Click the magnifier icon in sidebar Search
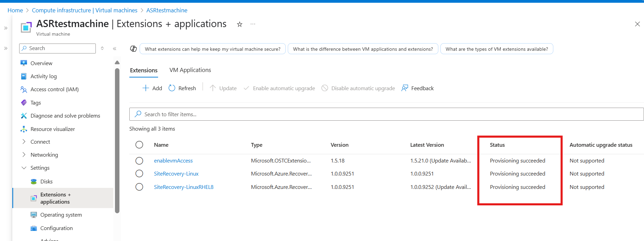 (24, 48)
